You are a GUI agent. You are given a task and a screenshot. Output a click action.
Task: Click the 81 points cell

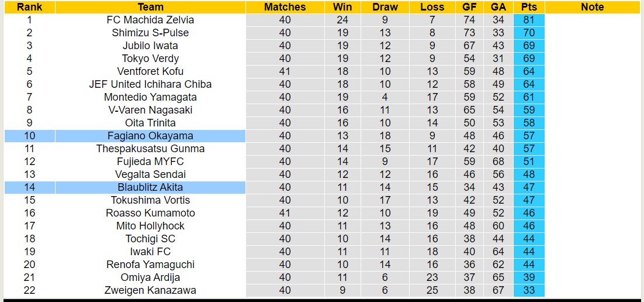pos(529,20)
